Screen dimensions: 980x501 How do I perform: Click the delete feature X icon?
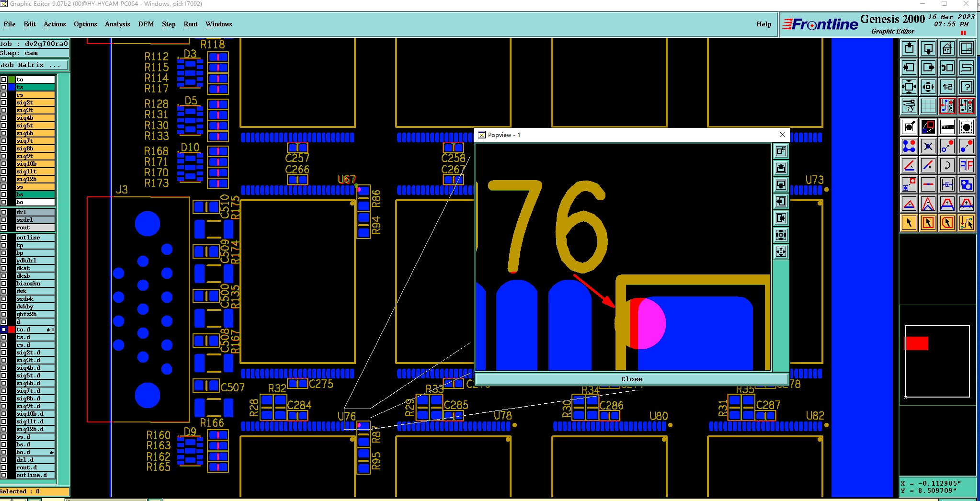point(928,146)
